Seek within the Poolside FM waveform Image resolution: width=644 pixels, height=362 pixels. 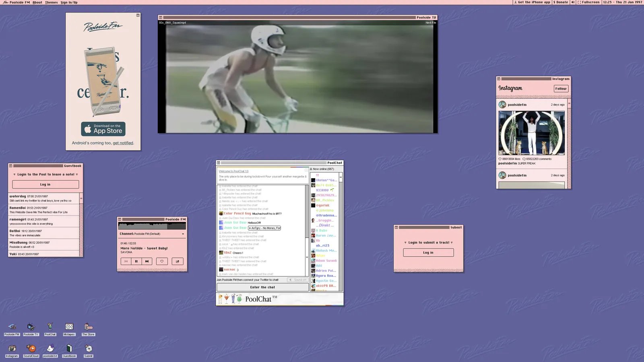pyautogui.click(x=152, y=226)
